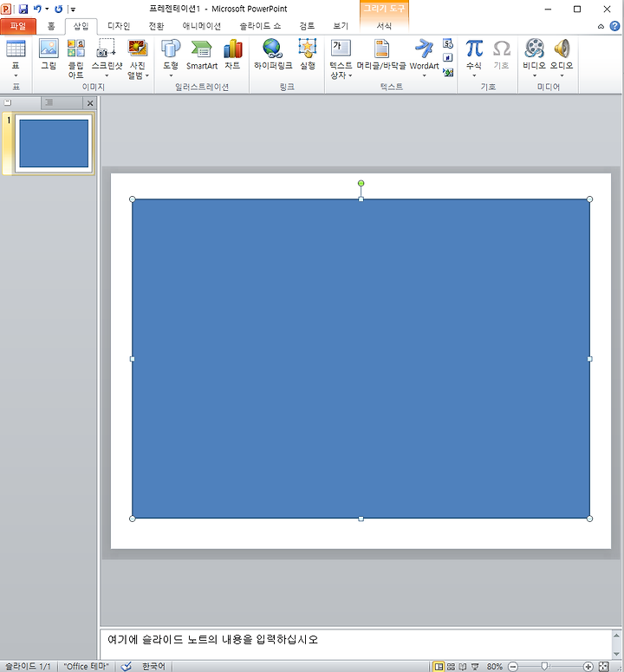Screen dimensions: 624x672
Task: Expand the 수식 equation dropdown arrow
Action: tap(474, 75)
